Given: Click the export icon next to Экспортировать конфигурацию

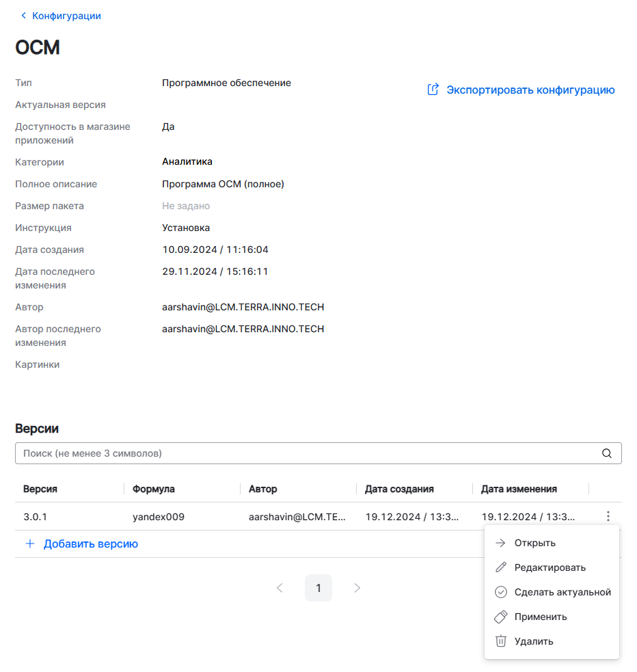Looking at the screenshot, I should [433, 90].
